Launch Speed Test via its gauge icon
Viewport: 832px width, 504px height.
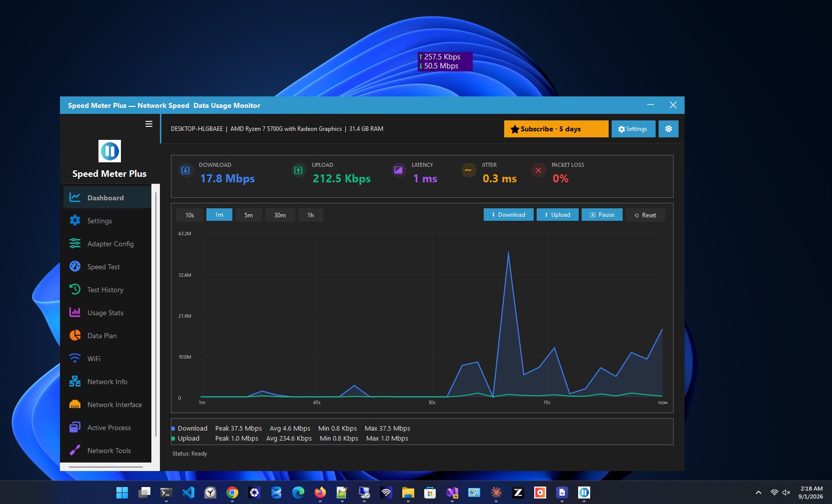[x=75, y=266]
